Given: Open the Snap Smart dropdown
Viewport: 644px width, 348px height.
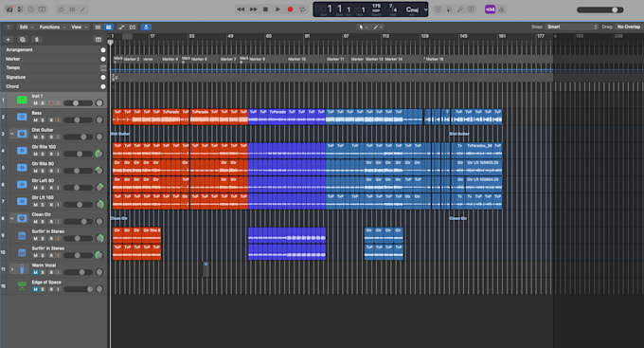Looking at the screenshot, I should [572, 27].
